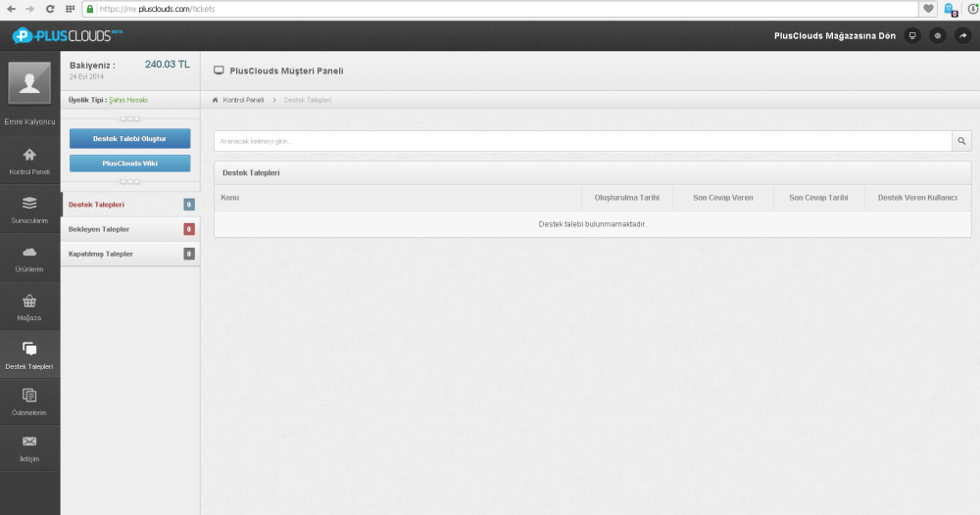980x515 pixels.
Task: Sort by Son Cevap Veren column header
Action: [x=723, y=198]
